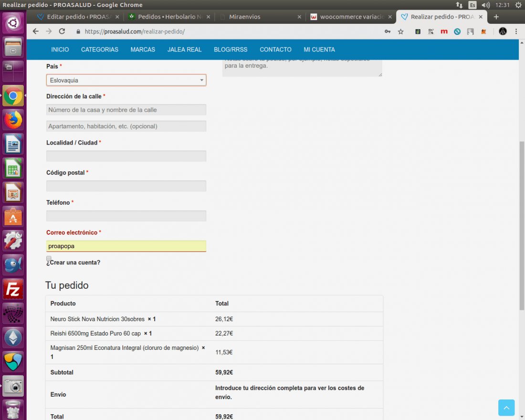The height and width of the screenshot is (420, 525).
Task: Launch Firefox from the dock
Action: [13, 120]
